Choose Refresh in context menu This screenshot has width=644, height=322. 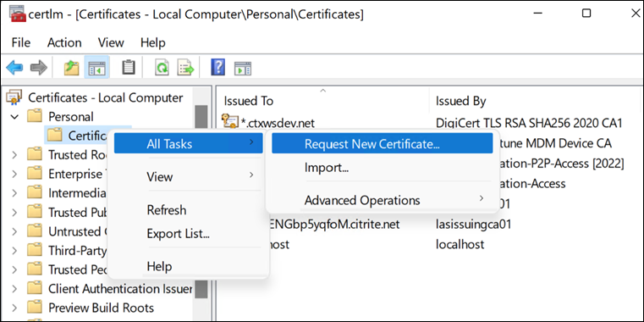point(188,210)
